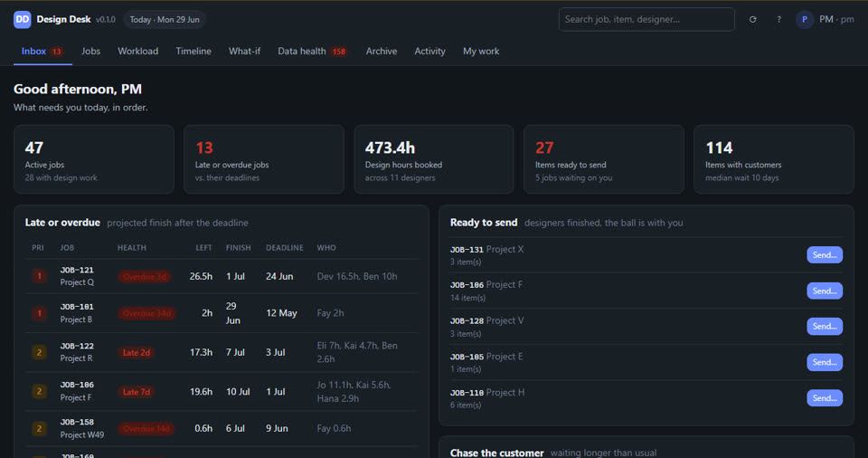The width and height of the screenshot is (868, 458).
Task: Click priority 2 badge for JOB-158
Action: click(x=39, y=429)
